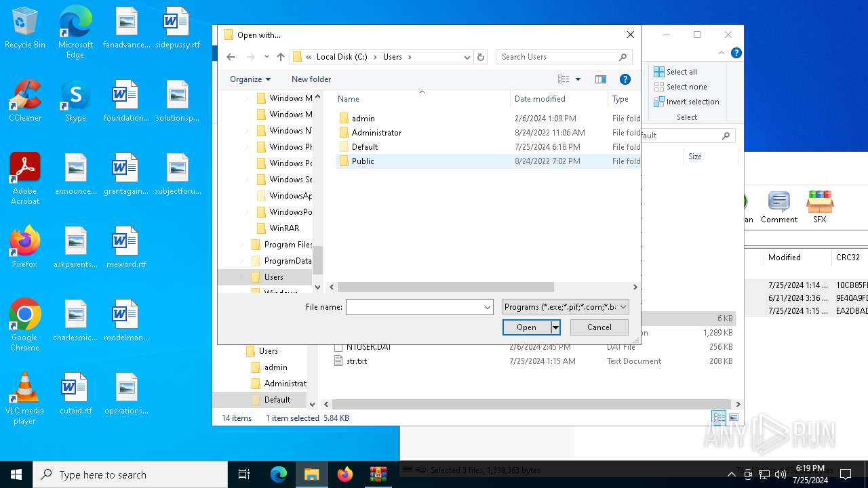Show recent locations dropdown

pyautogui.click(x=267, y=57)
